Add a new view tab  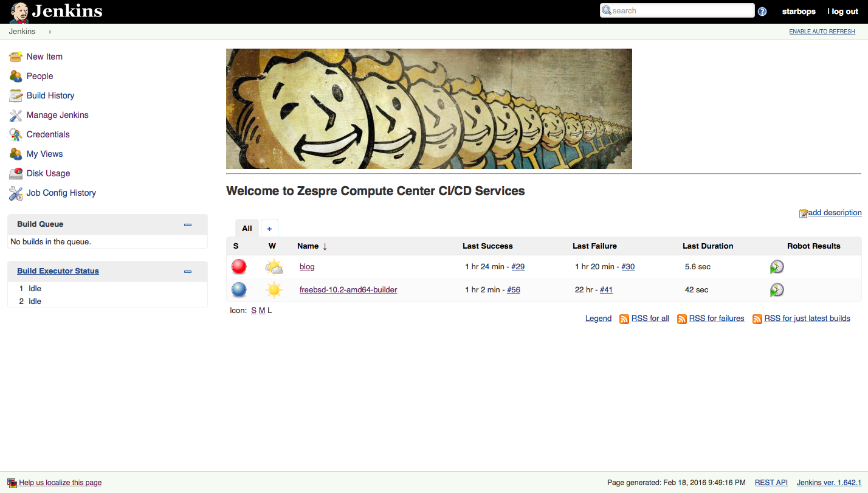(x=269, y=229)
